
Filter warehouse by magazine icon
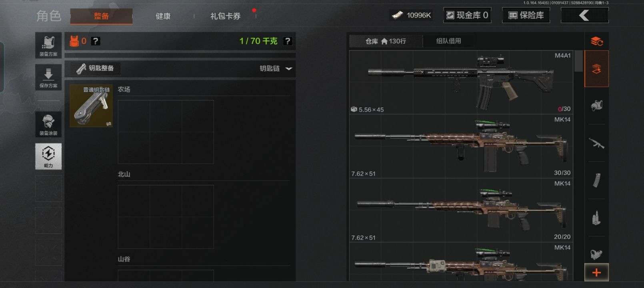point(596,180)
